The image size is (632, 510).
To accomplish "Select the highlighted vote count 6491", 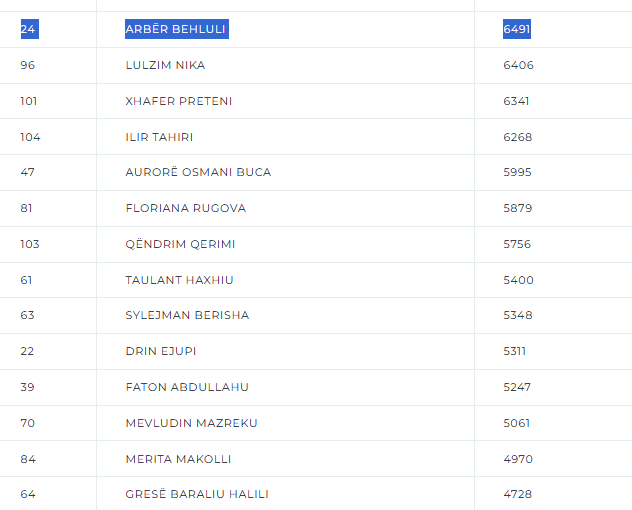I will (517, 30).
